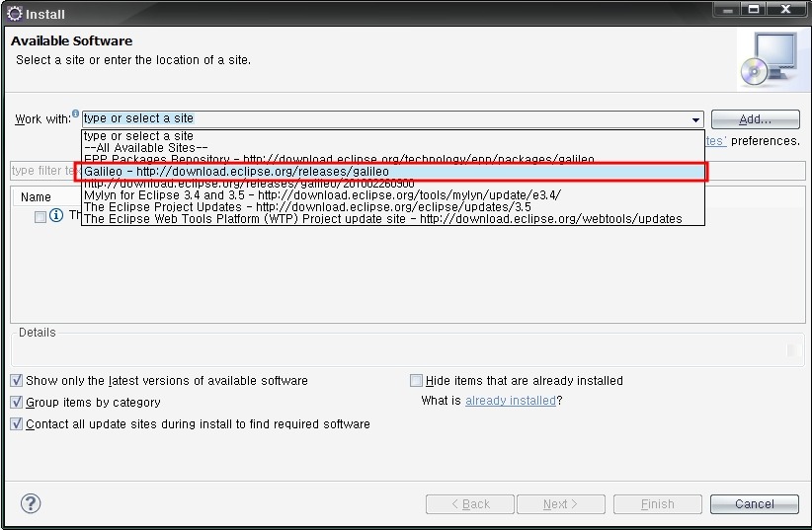Image resolution: width=812 pixels, height=530 pixels.
Task: Select Eclipse Web Tools Platform update site
Action: [x=382, y=219]
